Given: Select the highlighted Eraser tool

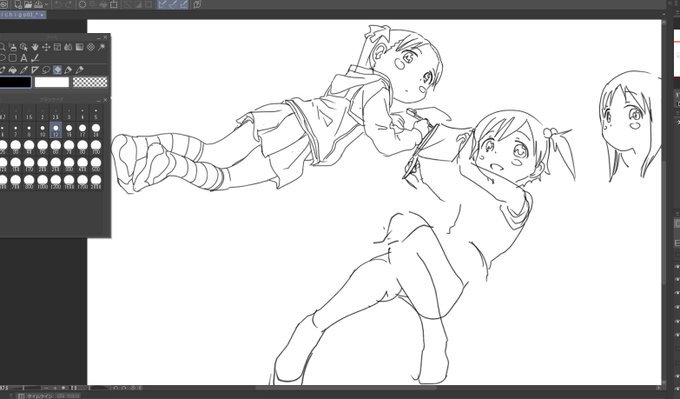Looking at the screenshot, I should pos(57,69).
